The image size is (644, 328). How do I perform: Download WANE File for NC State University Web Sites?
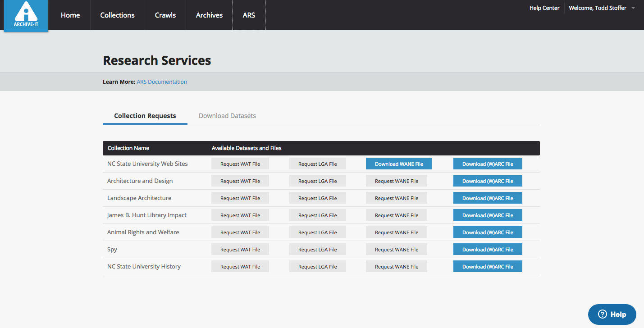[399, 164]
